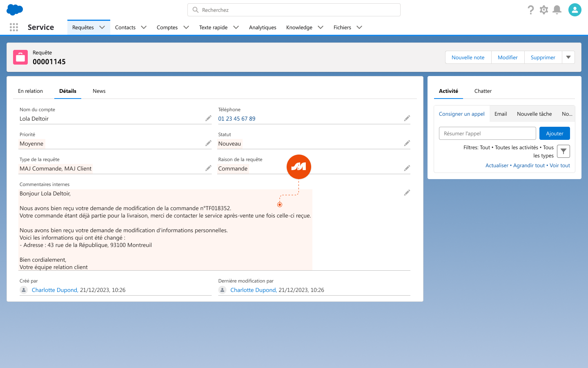588x368 pixels.
Task: Switch to the En relation tab
Action: coord(30,91)
